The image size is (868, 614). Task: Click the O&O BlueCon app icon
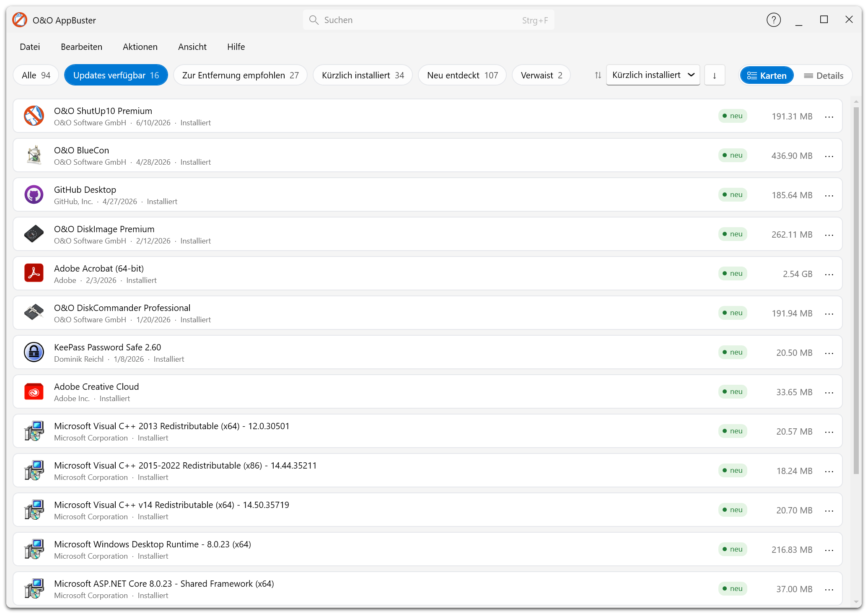(x=34, y=155)
